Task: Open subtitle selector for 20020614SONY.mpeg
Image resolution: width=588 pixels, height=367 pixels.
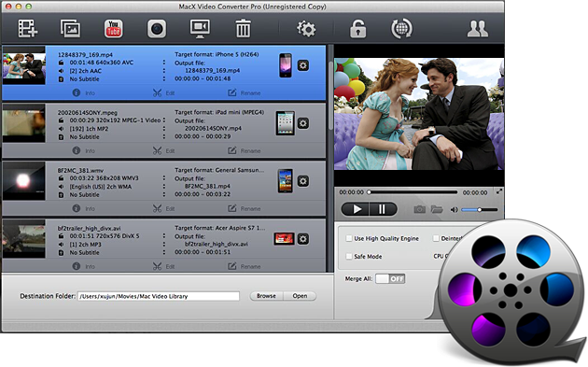Action: coord(164,136)
